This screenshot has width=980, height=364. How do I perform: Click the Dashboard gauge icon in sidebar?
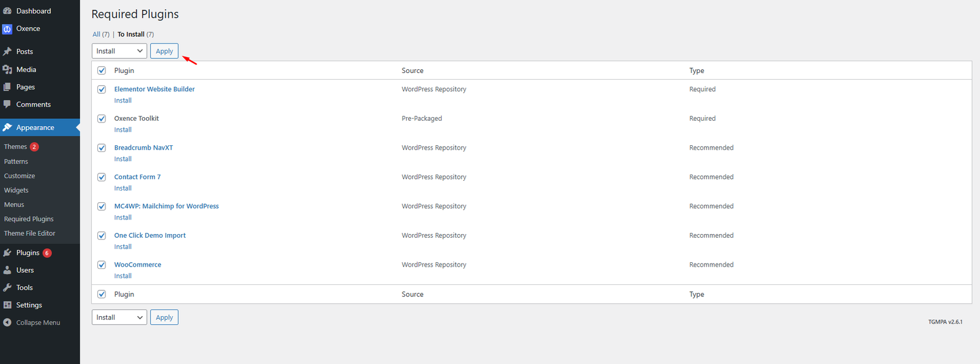7,11
